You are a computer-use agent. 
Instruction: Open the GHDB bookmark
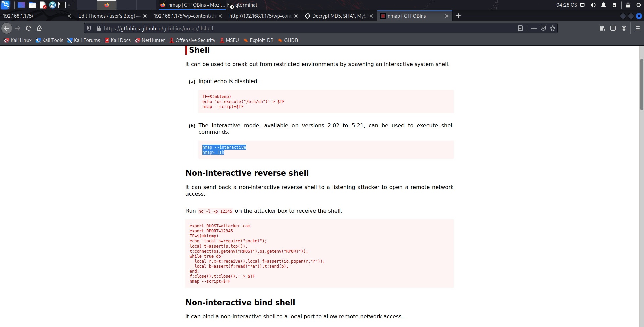288,40
